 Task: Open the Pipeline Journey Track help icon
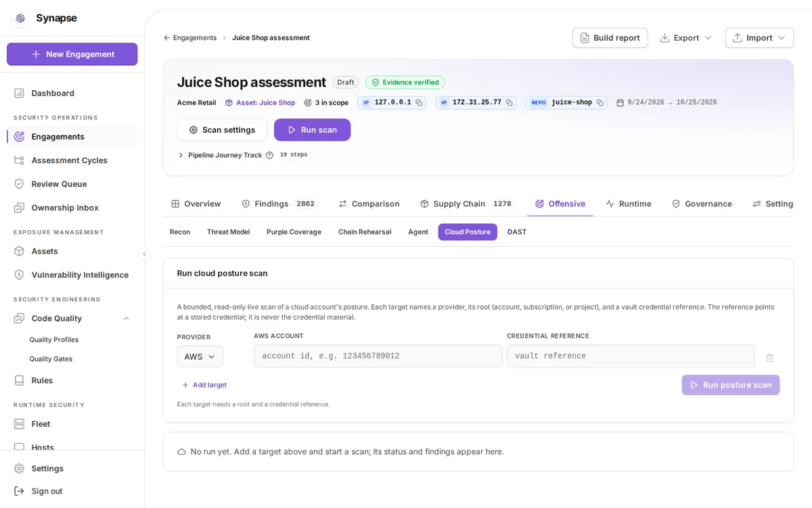click(269, 155)
